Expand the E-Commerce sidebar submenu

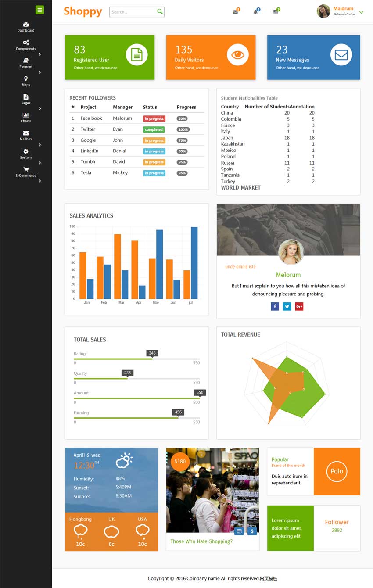click(x=40, y=181)
